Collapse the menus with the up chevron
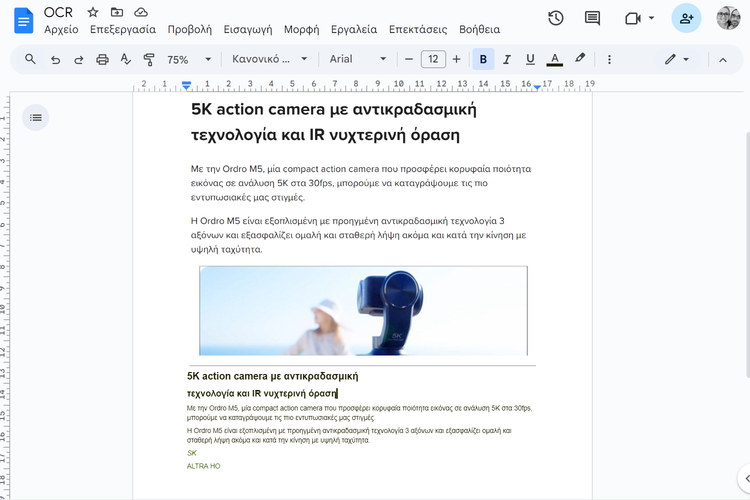This screenshot has width=750, height=500. coord(722,60)
